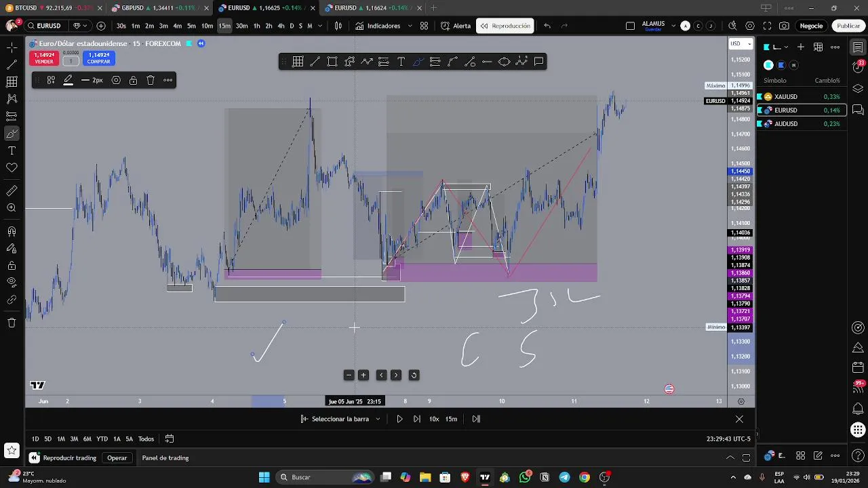868x488 pixels.
Task: Toggle lock all drawings padlock in sidebar
Action: click(12, 265)
